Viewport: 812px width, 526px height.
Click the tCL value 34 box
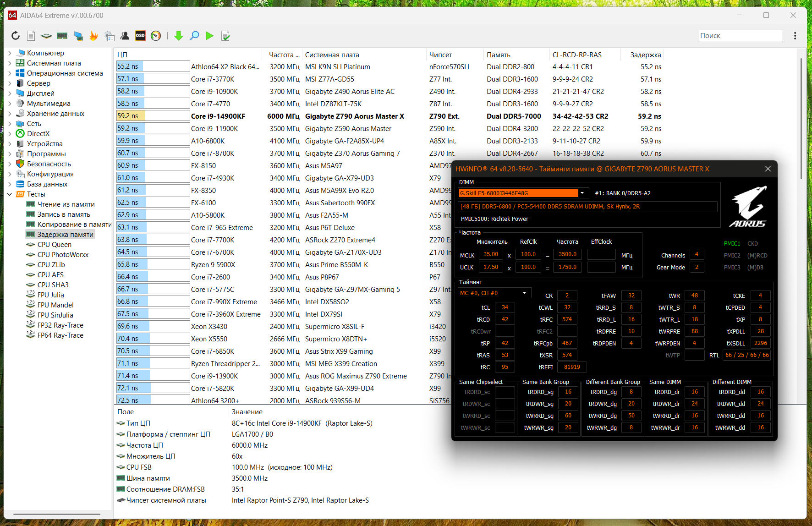tap(505, 307)
